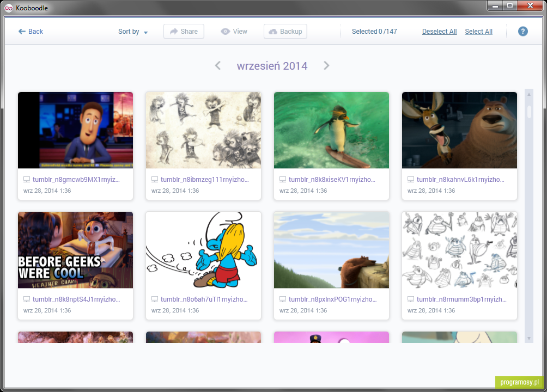Click the Back arrow icon

point(22,32)
